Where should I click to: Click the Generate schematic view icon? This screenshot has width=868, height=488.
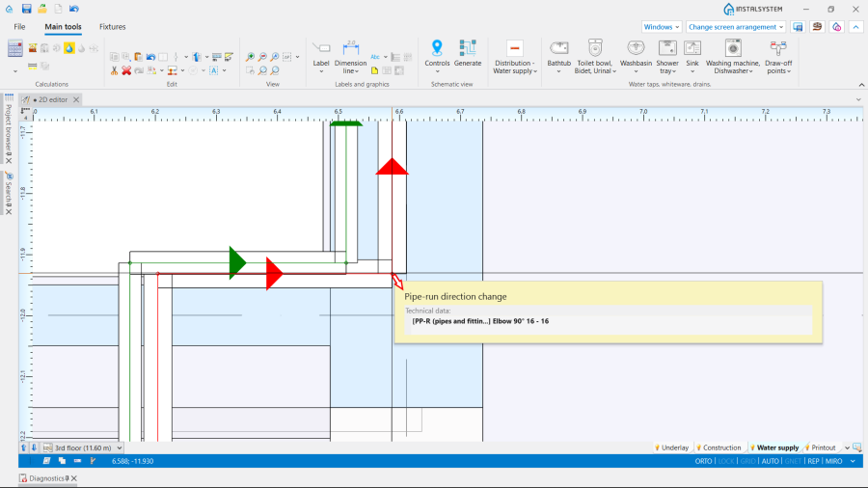[468, 47]
